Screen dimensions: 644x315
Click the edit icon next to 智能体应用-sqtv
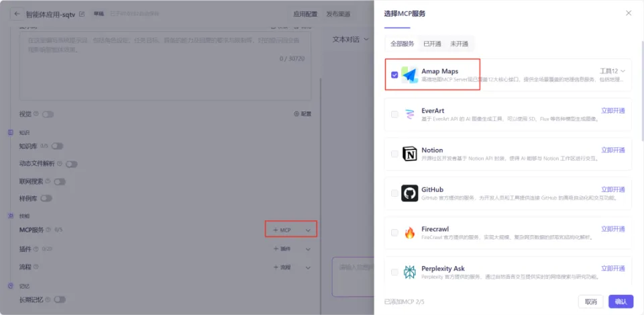pyautogui.click(x=82, y=14)
